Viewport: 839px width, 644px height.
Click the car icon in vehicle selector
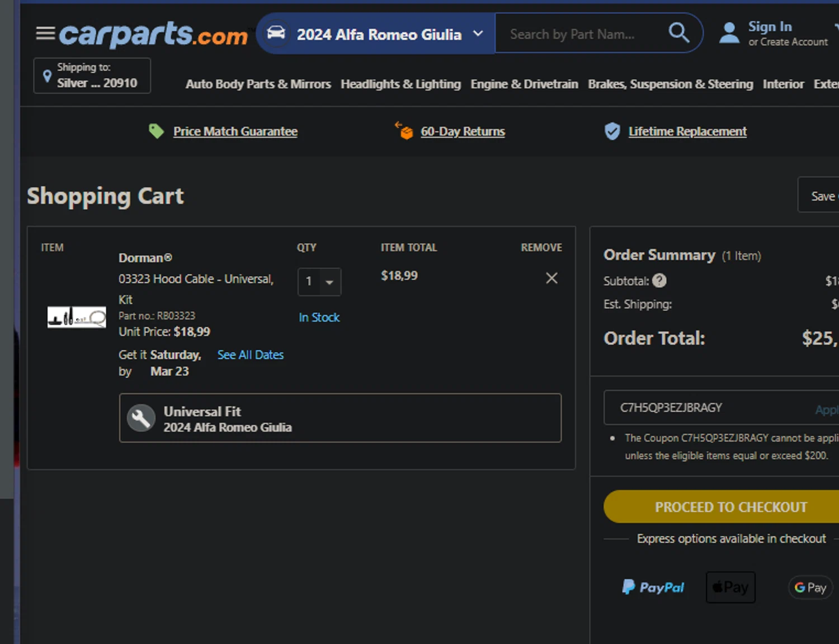click(276, 33)
